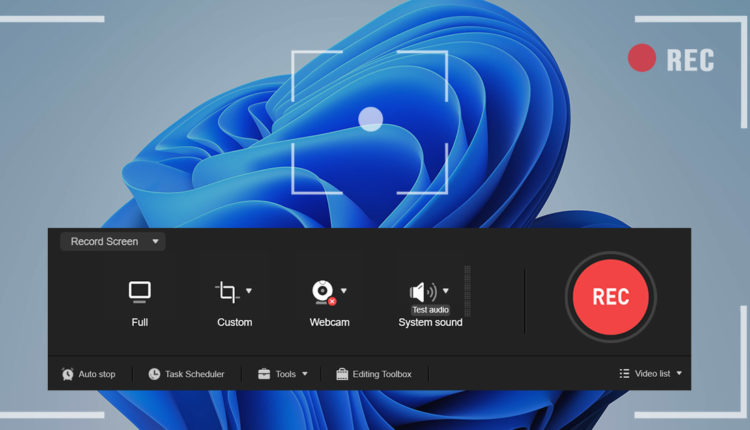Open the Video list menu arrow
The height and width of the screenshot is (430, 750).
tap(680, 374)
